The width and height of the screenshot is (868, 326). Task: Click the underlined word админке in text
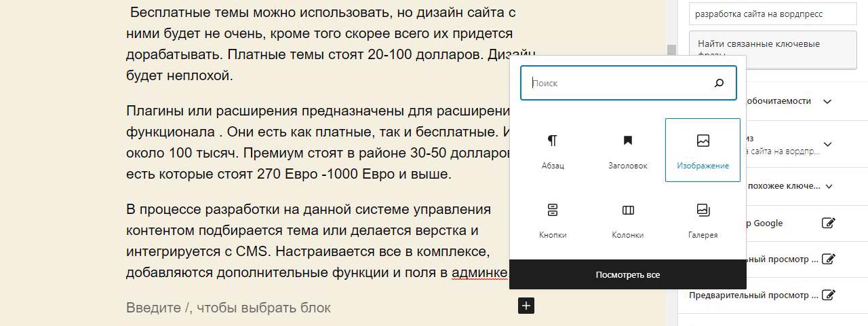479,273
